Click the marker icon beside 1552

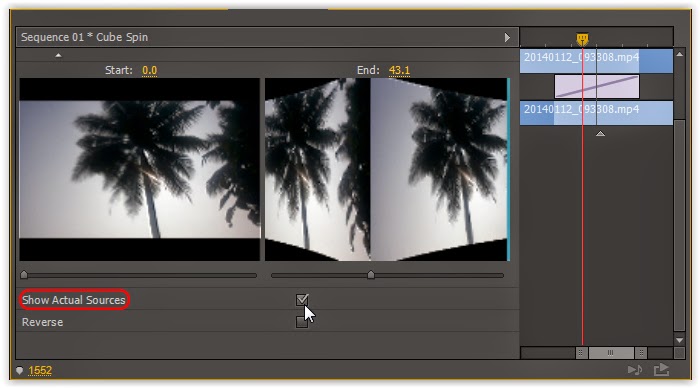(x=19, y=370)
